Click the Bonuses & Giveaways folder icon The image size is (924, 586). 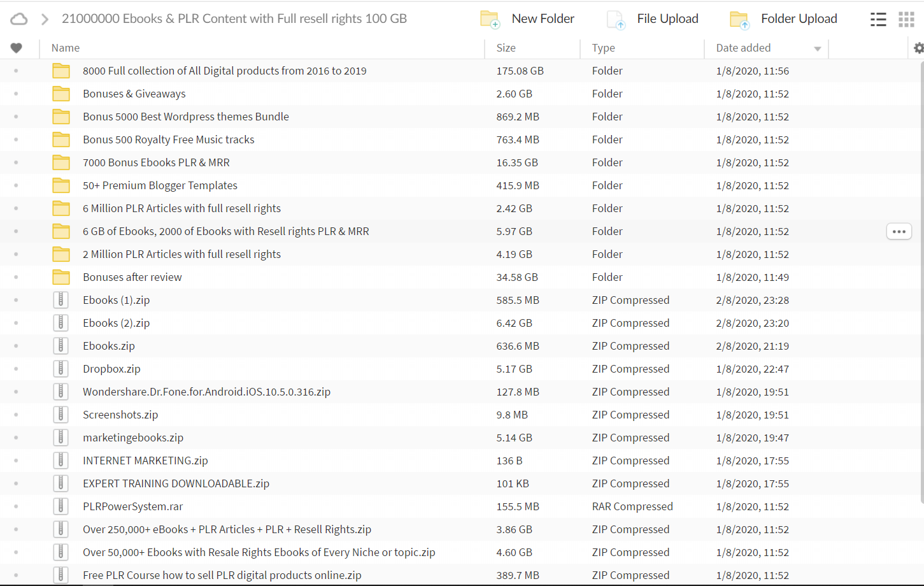click(x=61, y=94)
